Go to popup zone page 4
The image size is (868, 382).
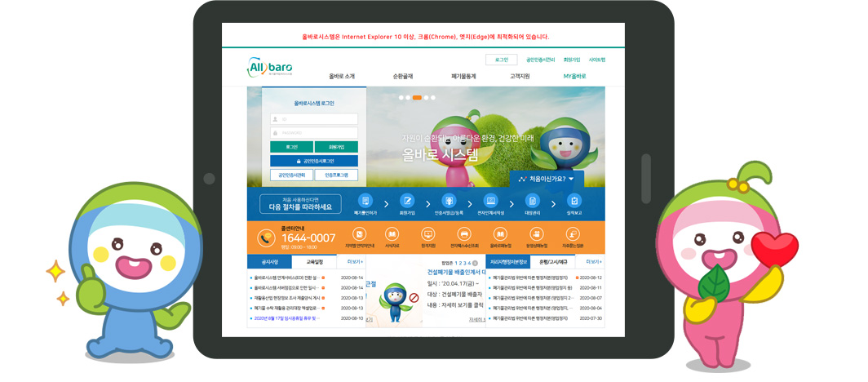click(x=469, y=263)
